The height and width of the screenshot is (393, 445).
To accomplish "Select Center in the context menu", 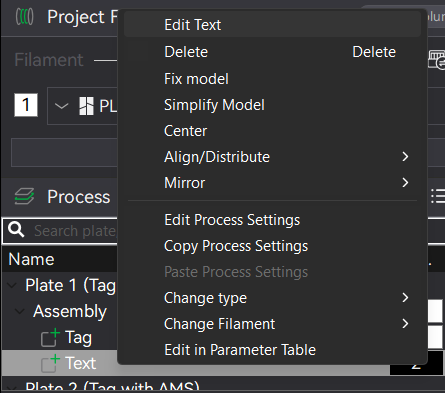I will [272, 131].
